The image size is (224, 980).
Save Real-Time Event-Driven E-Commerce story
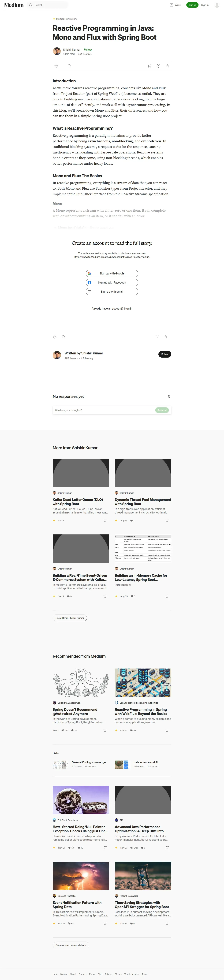tap(105, 596)
